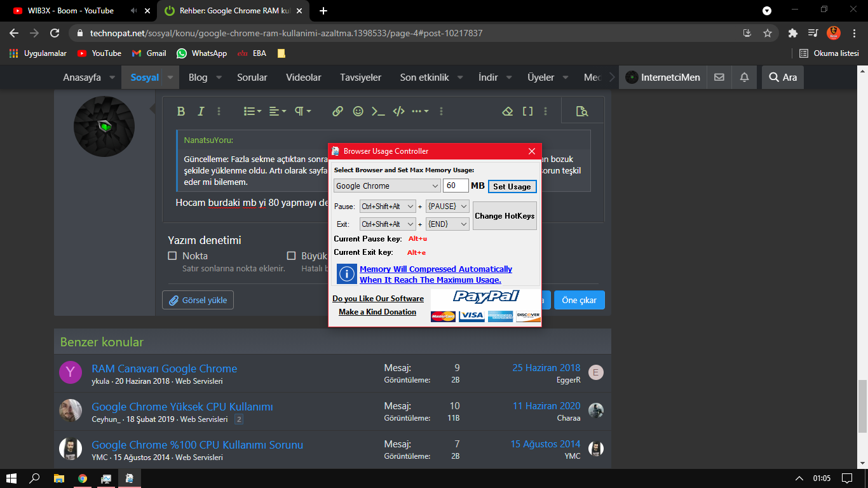Open the Videolar navigation item
868x488 pixels.
pyautogui.click(x=304, y=78)
